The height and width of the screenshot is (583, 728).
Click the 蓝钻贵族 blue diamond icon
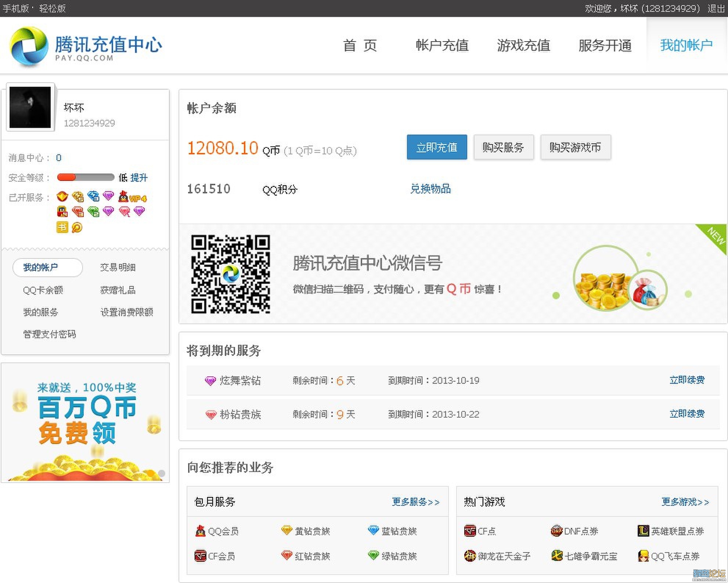tap(373, 530)
